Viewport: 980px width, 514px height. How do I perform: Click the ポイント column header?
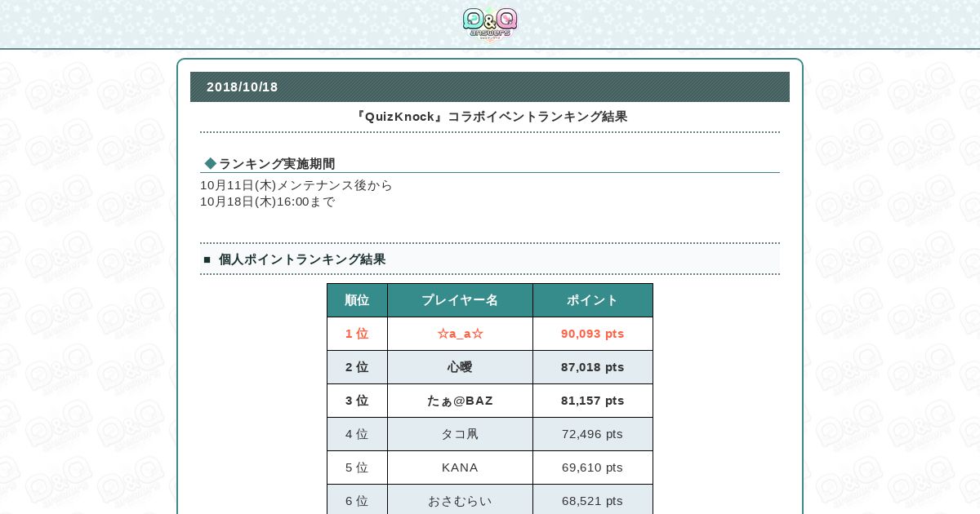593,300
